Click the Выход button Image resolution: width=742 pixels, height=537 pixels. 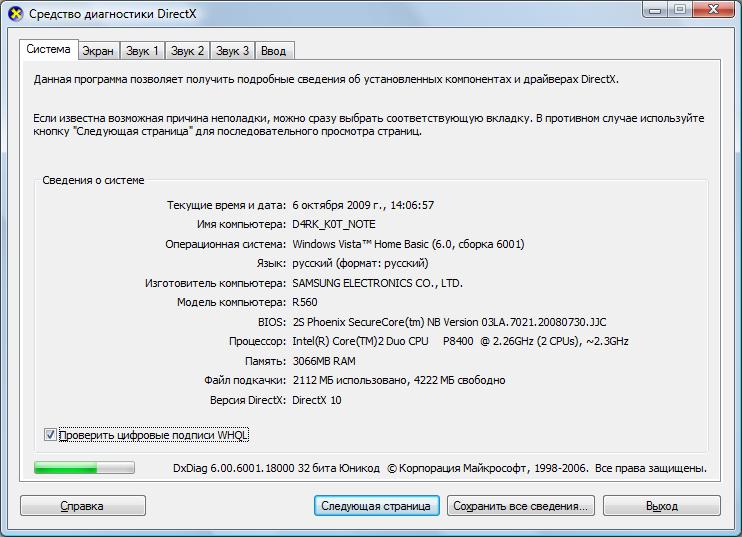(662, 506)
